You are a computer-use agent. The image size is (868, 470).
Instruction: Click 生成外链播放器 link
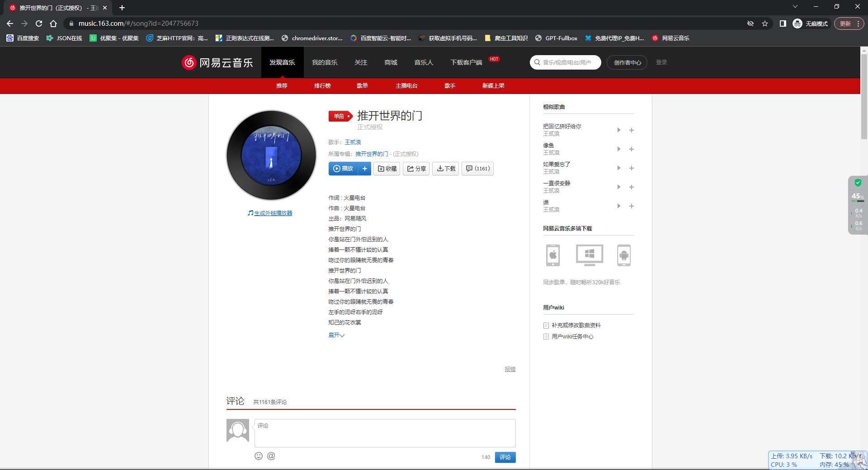273,213
